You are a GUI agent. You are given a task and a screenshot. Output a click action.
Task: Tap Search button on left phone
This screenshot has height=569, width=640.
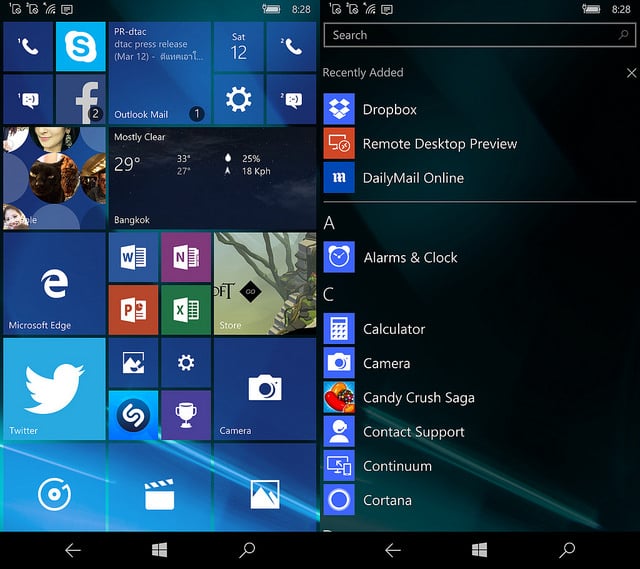[247, 550]
